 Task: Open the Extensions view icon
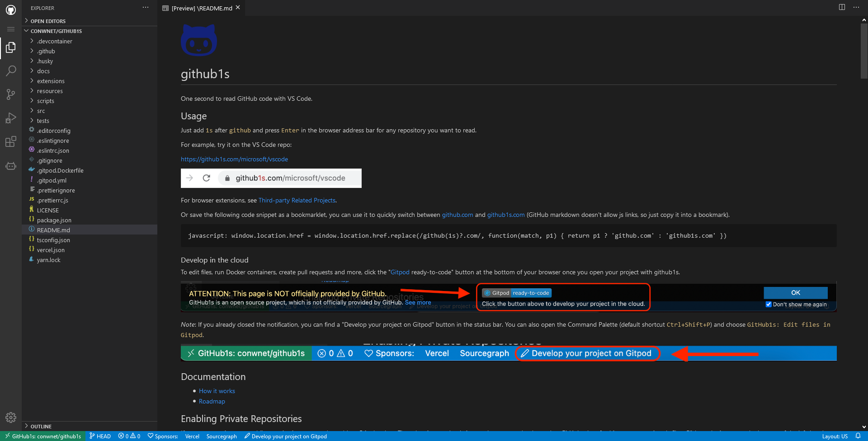pyautogui.click(x=11, y=141)
